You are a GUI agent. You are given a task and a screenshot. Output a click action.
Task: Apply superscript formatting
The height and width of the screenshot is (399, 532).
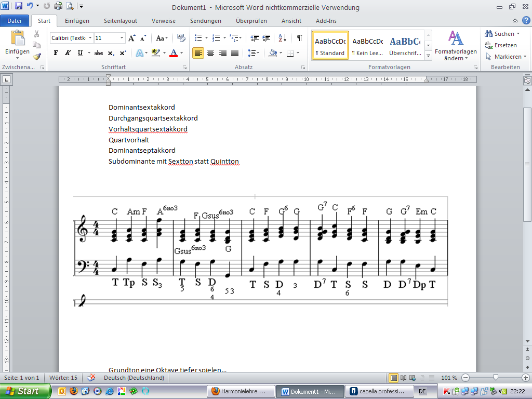123,53
